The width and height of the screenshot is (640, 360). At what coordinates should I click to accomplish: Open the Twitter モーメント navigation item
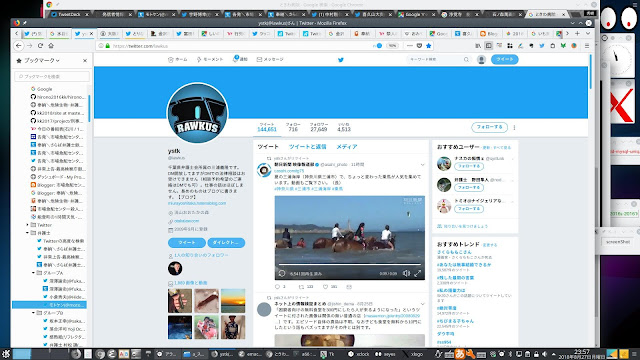[210, 60]
